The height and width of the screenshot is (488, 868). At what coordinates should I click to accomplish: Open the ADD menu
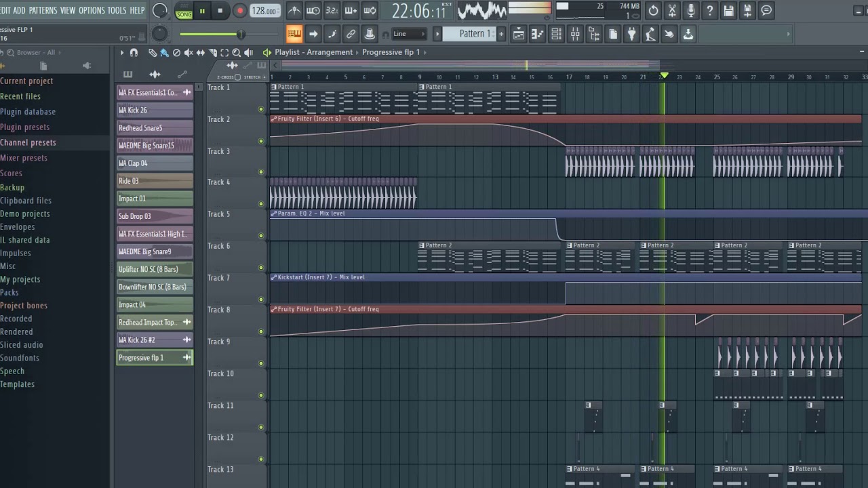[x=19, y=10]
